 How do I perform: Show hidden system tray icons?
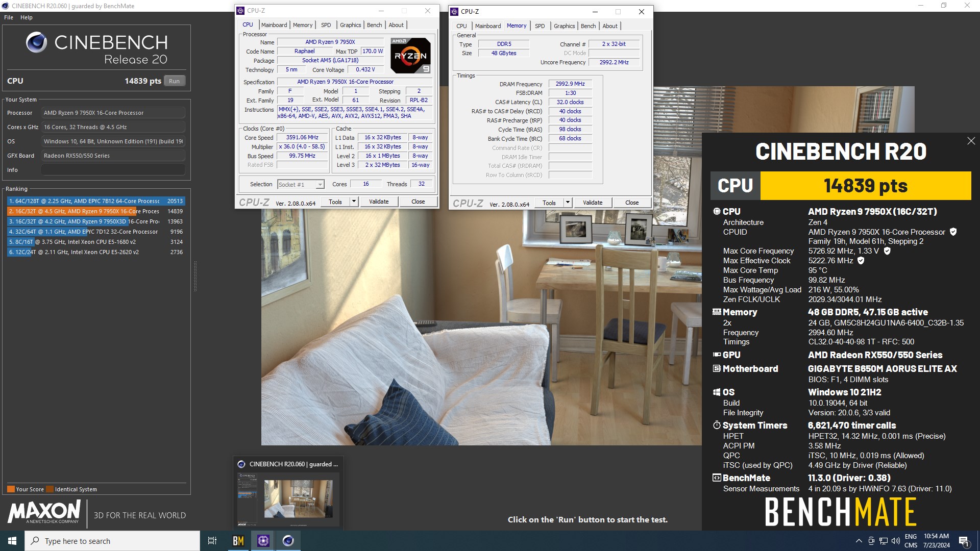pos(859,541)
